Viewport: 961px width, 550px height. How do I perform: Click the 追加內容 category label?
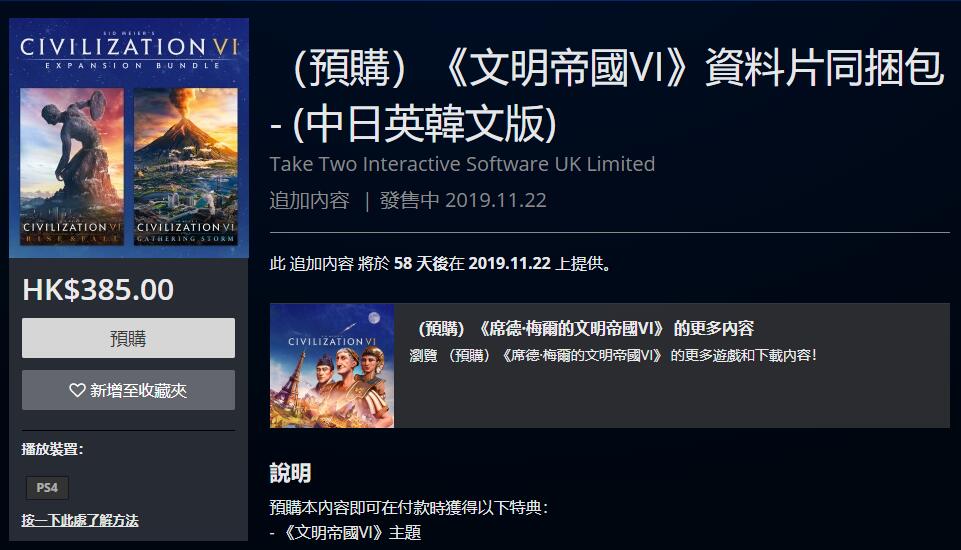(310, 201)
